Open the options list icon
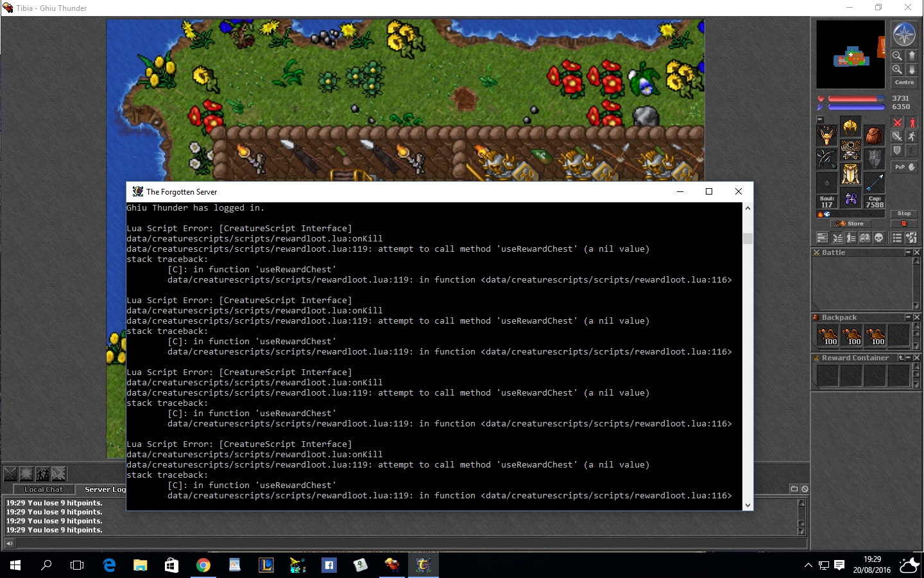 [x=897, y=238]
